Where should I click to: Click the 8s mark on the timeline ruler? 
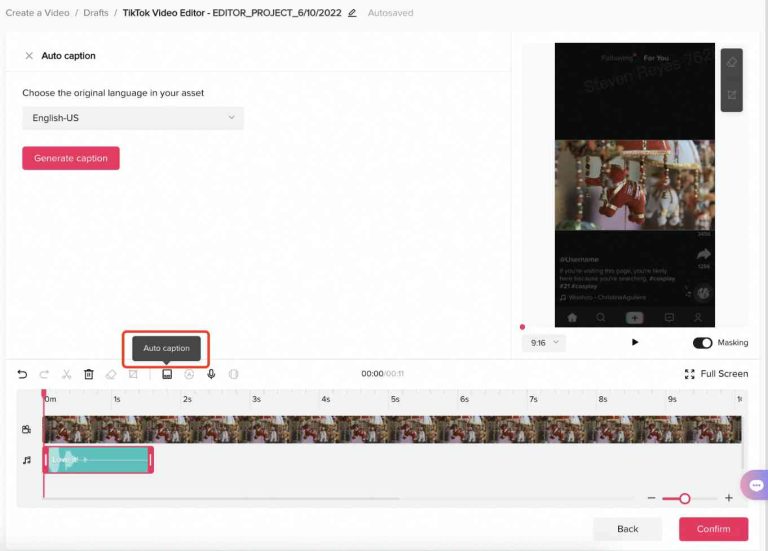click(603, 399)
